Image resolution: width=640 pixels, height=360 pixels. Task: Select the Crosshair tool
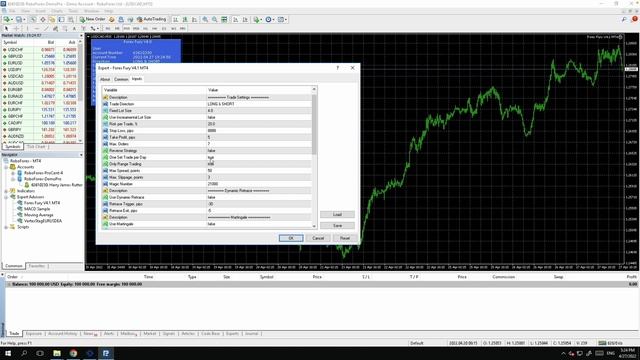point(16,29)
